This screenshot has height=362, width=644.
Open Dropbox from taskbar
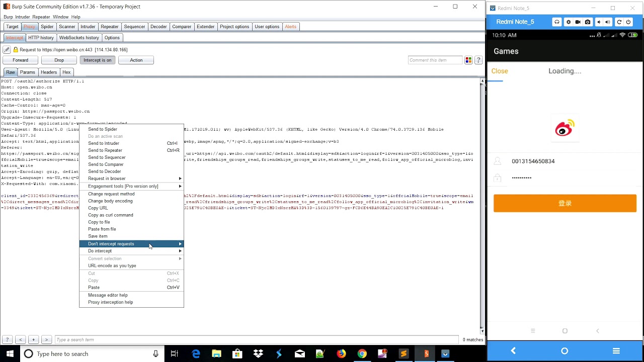[258, 354]
